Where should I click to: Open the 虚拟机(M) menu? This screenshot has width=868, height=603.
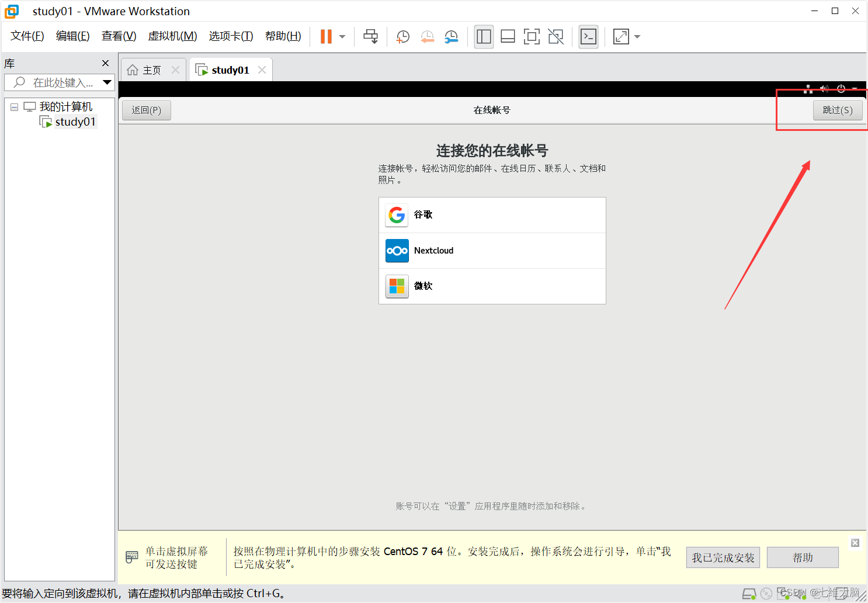coord(173,36)
